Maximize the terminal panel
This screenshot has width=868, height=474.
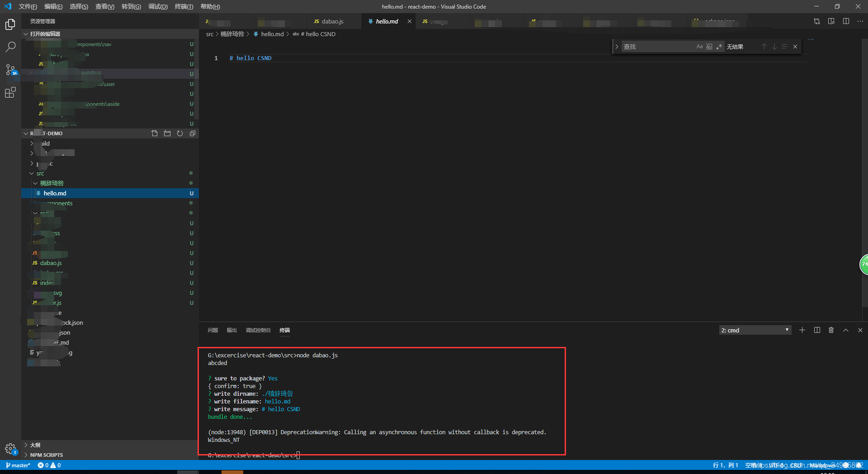pyautogui.click(x=846, y=330)
